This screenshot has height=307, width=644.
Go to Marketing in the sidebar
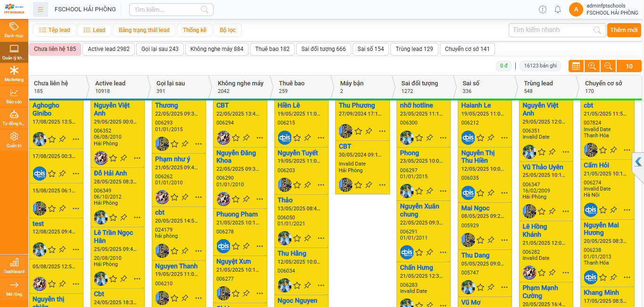(x=14, y=74)
